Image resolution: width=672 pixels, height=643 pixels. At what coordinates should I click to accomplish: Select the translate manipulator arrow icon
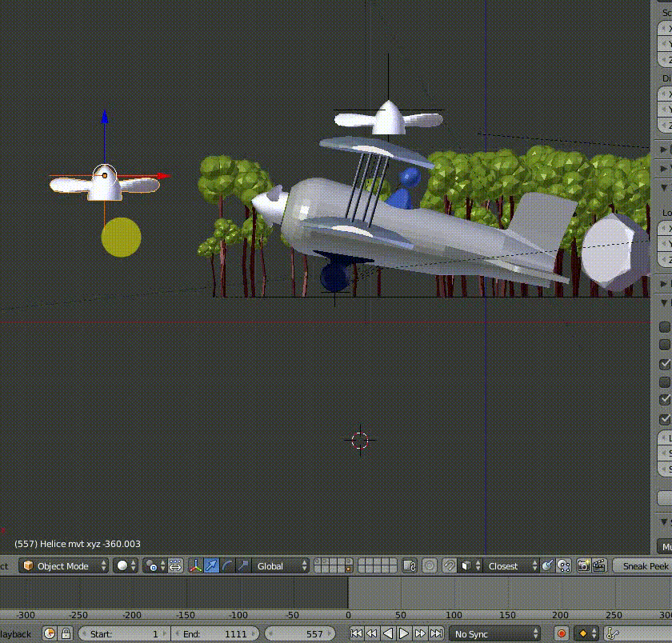210,565
